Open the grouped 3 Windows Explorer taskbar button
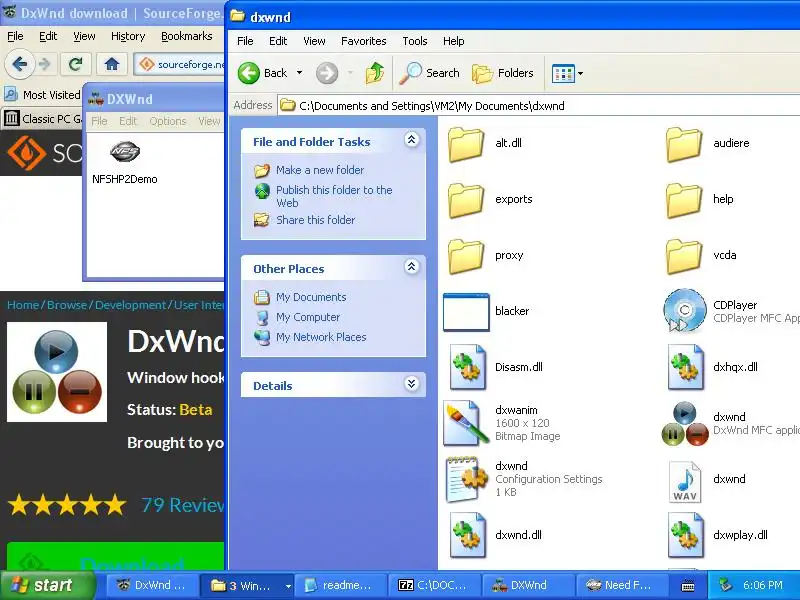800x600 pixels. [x=246, y=585]
